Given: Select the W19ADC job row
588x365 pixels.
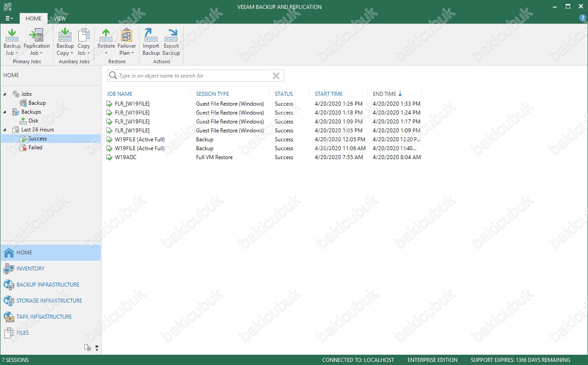Looking at the screenshot, I should tap(264, 157).
